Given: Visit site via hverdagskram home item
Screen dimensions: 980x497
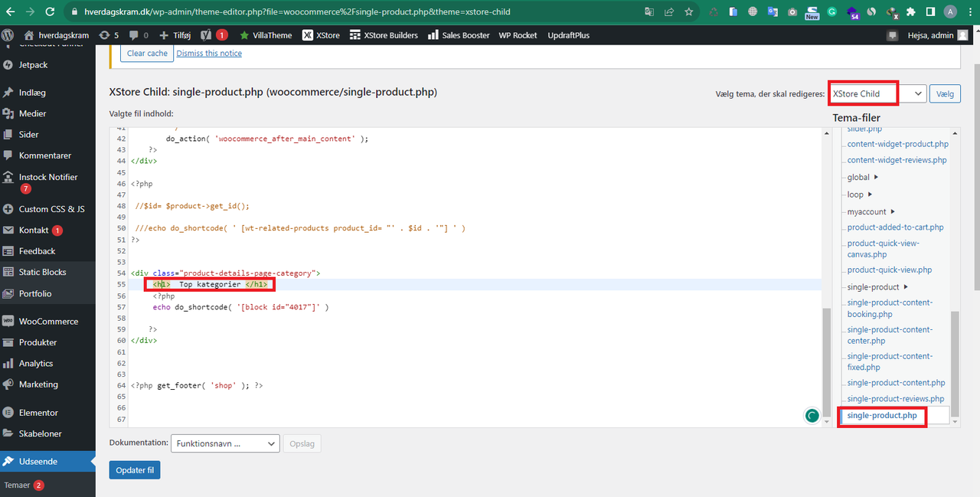Looking at the screenshot, I should point(57,35).
